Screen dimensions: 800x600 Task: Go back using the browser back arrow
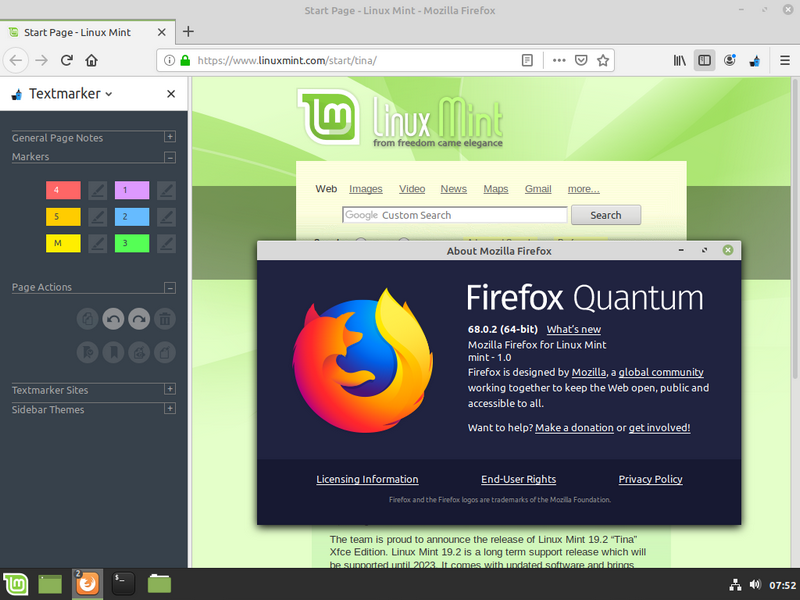[16, 60]
